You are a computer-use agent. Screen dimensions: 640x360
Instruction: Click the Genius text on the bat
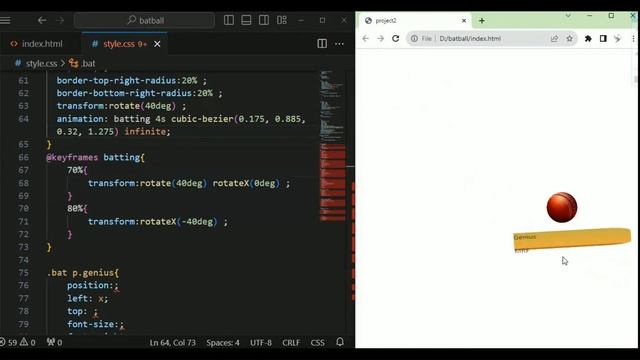[524, 237]
